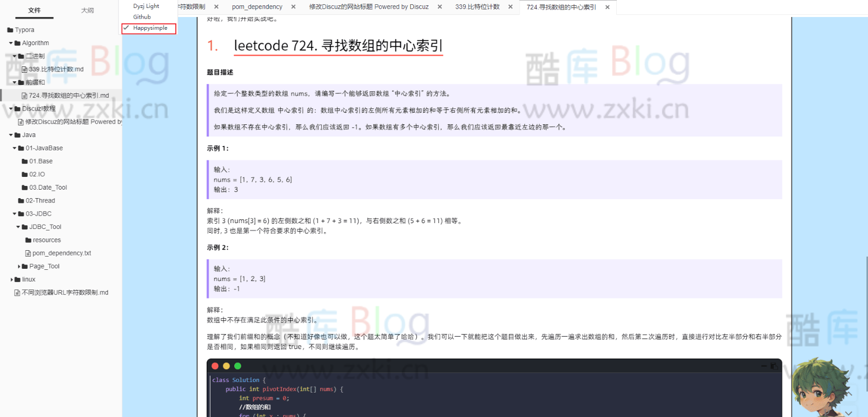Collapse the 前缀和 folder arrow
The width and height of the screenshot is (868, 417).
point(14,82)
